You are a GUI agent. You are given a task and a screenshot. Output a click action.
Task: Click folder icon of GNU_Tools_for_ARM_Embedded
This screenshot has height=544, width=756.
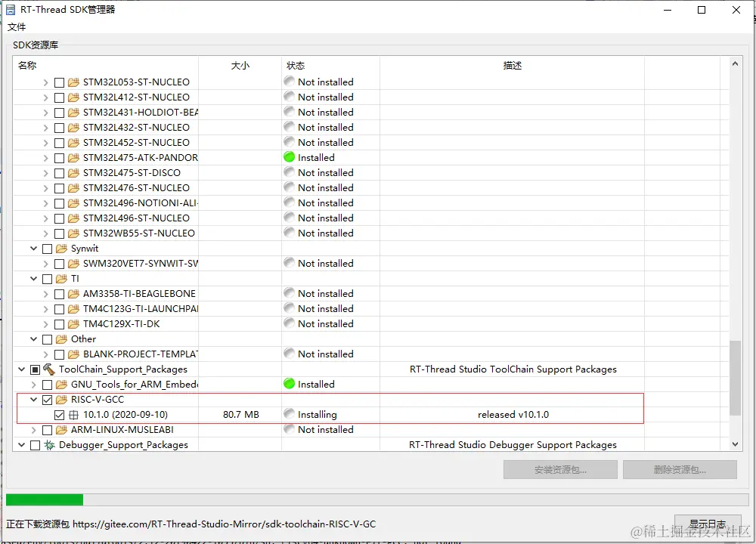(61, 385)
